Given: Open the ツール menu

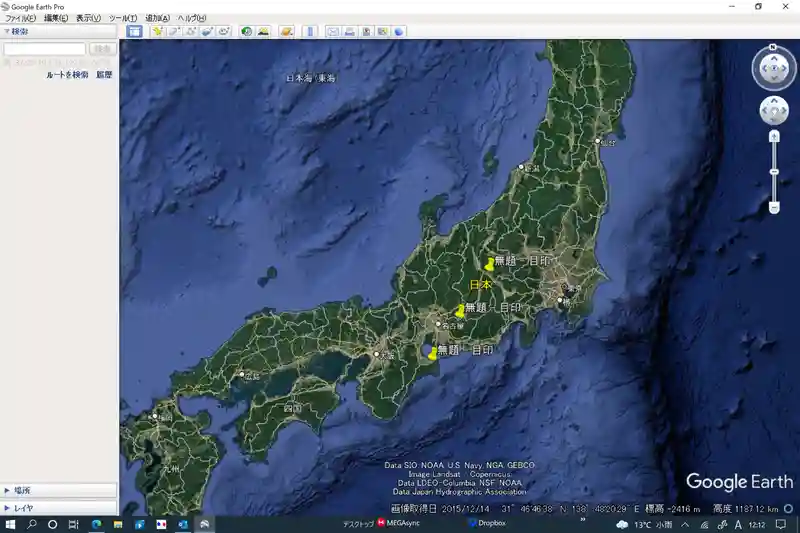Looking at the screenshot, I should [122, 18].
